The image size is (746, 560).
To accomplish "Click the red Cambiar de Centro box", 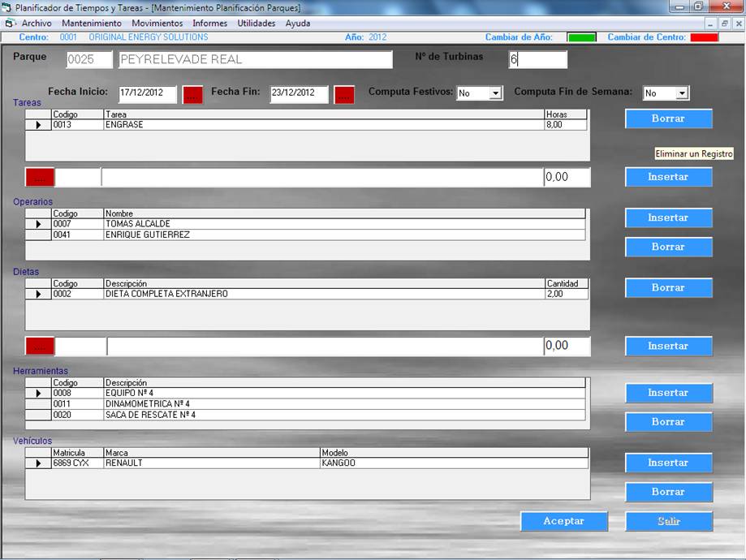I will [x=704, y=37].
